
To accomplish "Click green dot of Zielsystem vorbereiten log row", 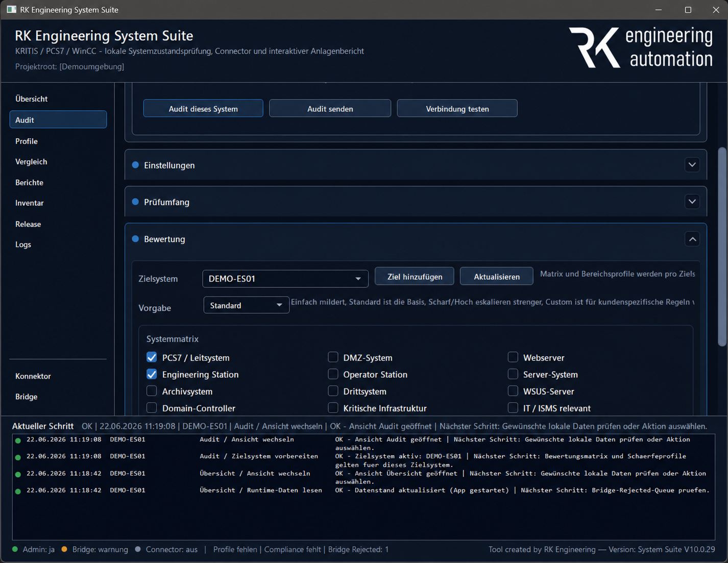I will (x=18, y=457).
